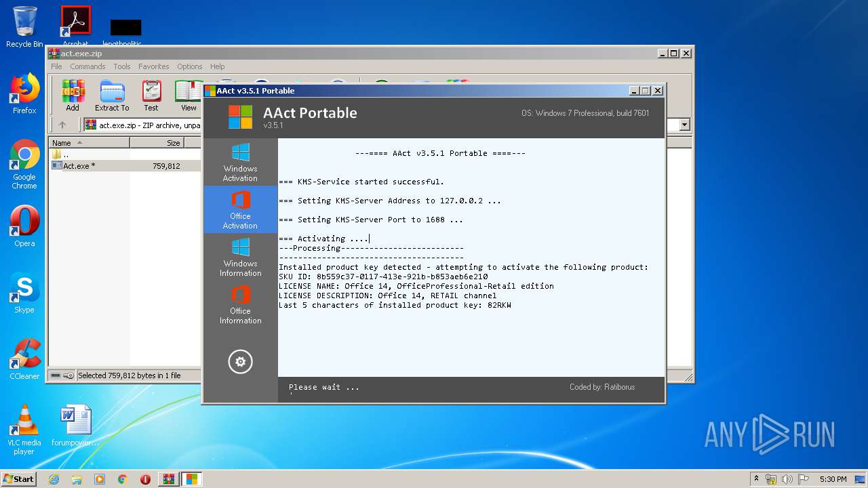Click Add button in WinRAR toolbar
The height and width of the screenshot is (488, 868).
[x=73, y=96]
